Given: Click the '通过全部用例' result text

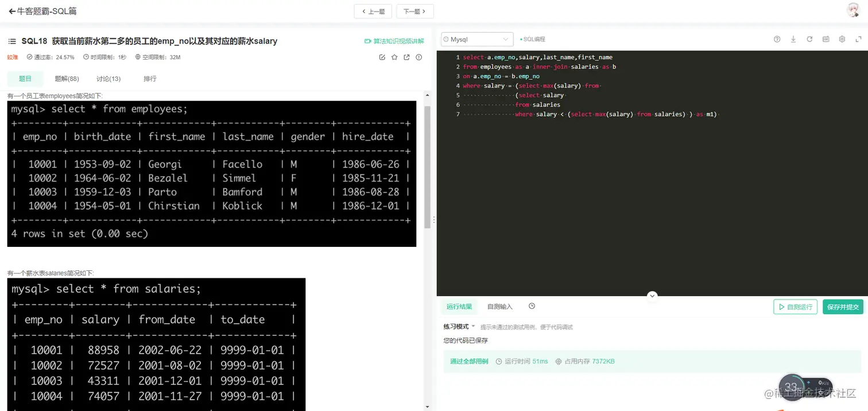Looking at the screenshot, I should click(x=469, y=361).
